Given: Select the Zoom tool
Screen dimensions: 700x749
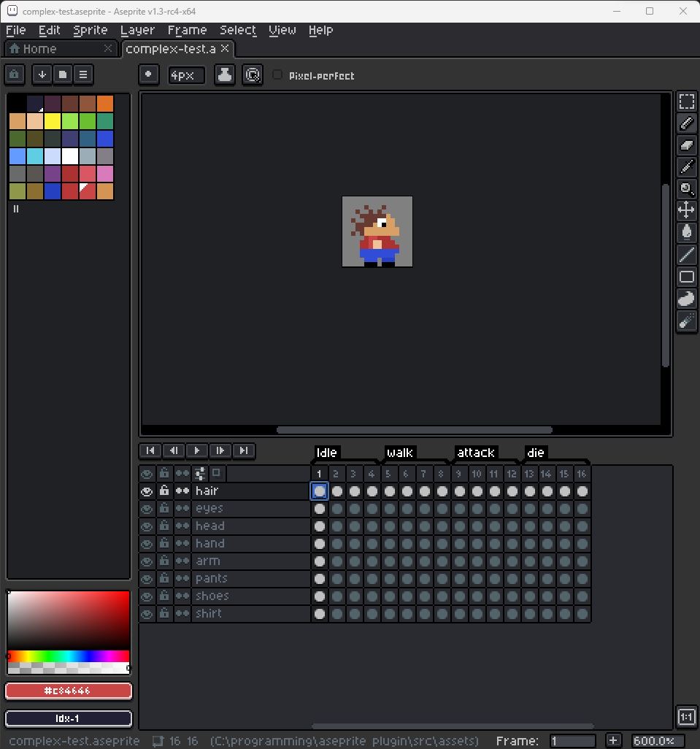Looking at the screenshot, I should pos(687,189).
